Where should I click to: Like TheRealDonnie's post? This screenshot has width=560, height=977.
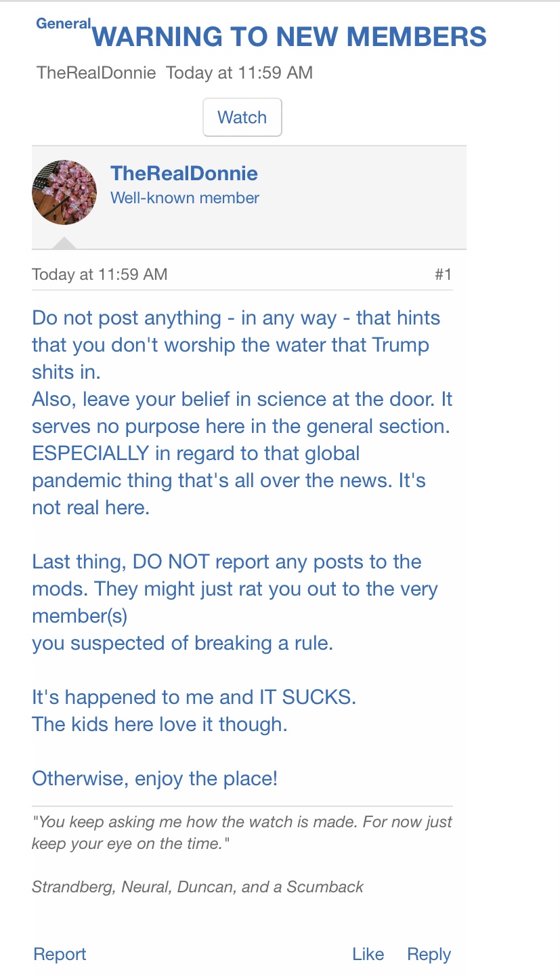tap(368, 954)
